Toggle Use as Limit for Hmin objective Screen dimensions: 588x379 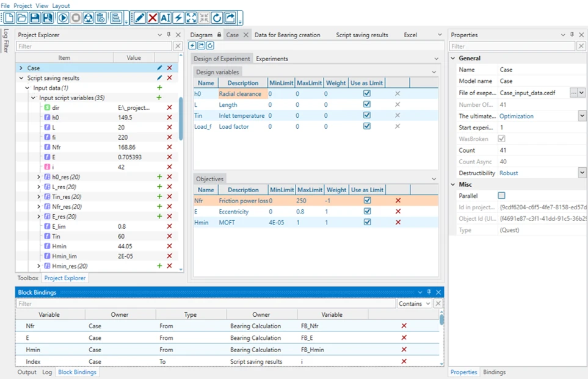(366, 222)
